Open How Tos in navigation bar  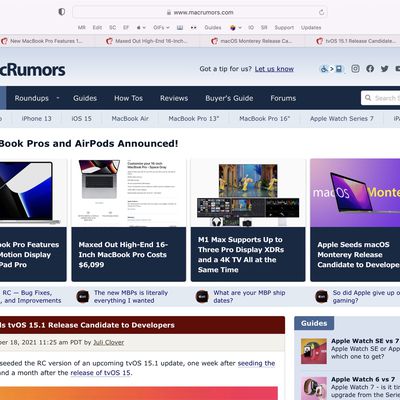click(x=128, y=98)
